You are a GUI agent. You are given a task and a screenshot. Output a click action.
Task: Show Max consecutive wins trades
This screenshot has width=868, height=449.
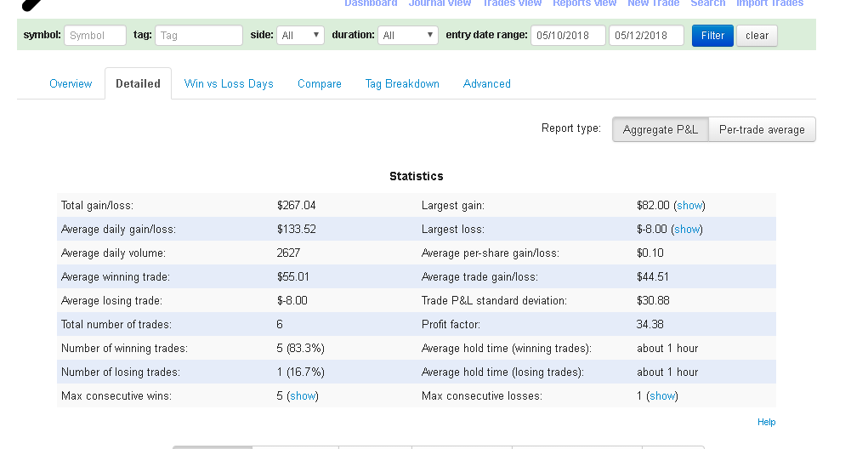pyautogui.click(x=303, y=395)
